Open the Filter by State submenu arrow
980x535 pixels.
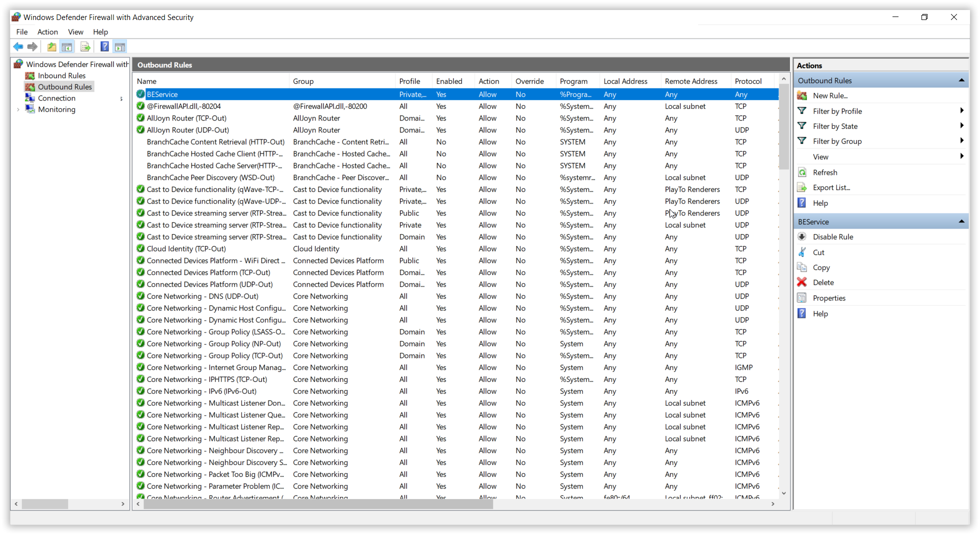[962, 126]
